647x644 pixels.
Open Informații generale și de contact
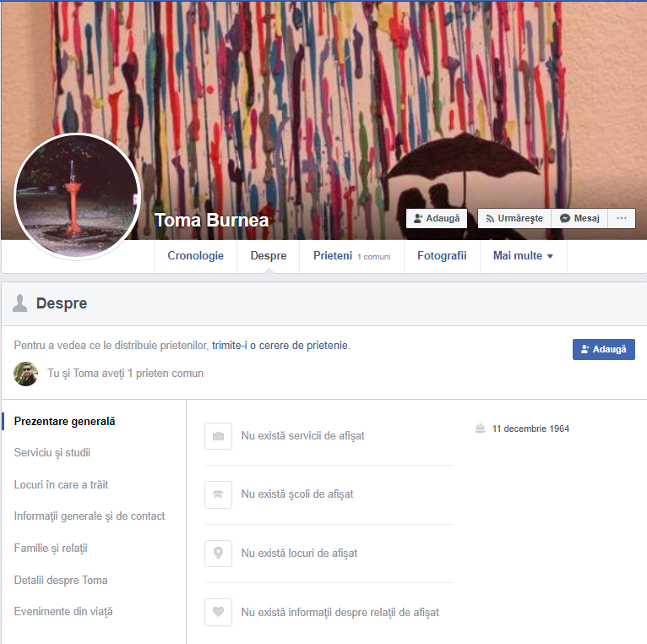click(90, 516)
